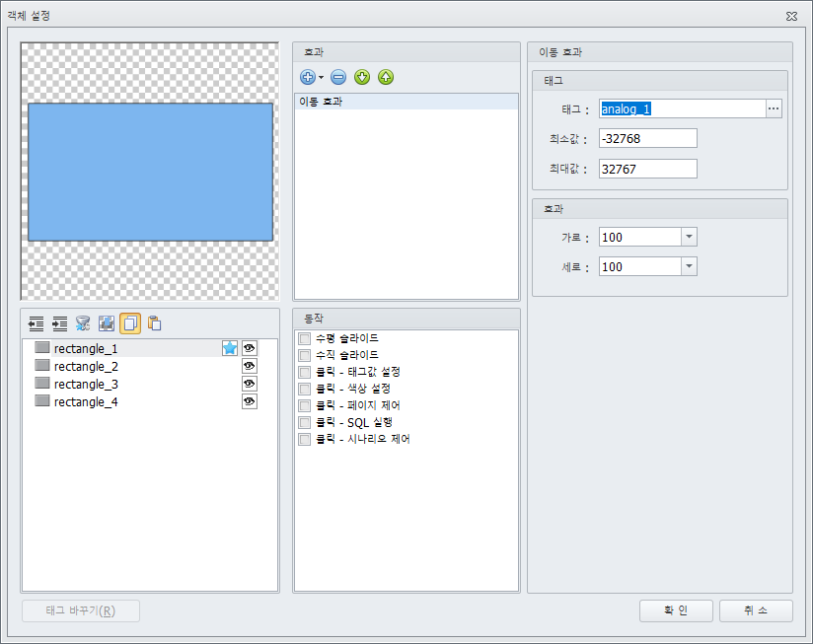Click the indent icon in object toolbar
This screenshot has width=813, height=644.
(59, 323)
